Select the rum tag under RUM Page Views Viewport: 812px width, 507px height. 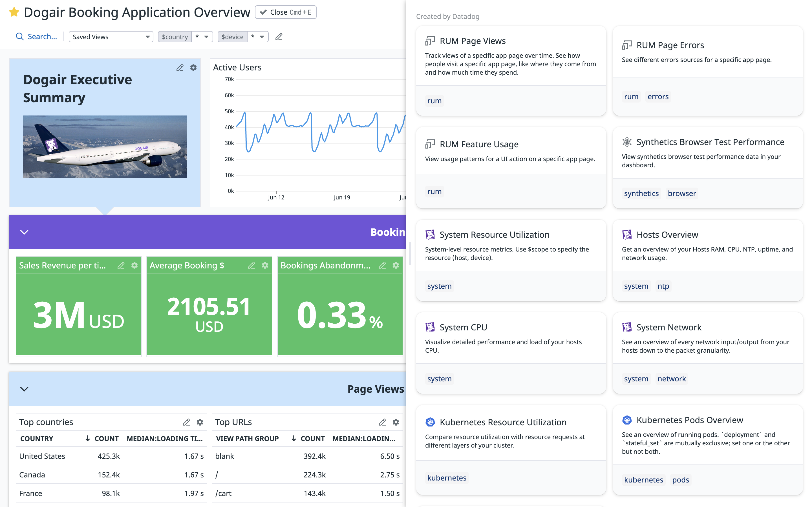434,100
